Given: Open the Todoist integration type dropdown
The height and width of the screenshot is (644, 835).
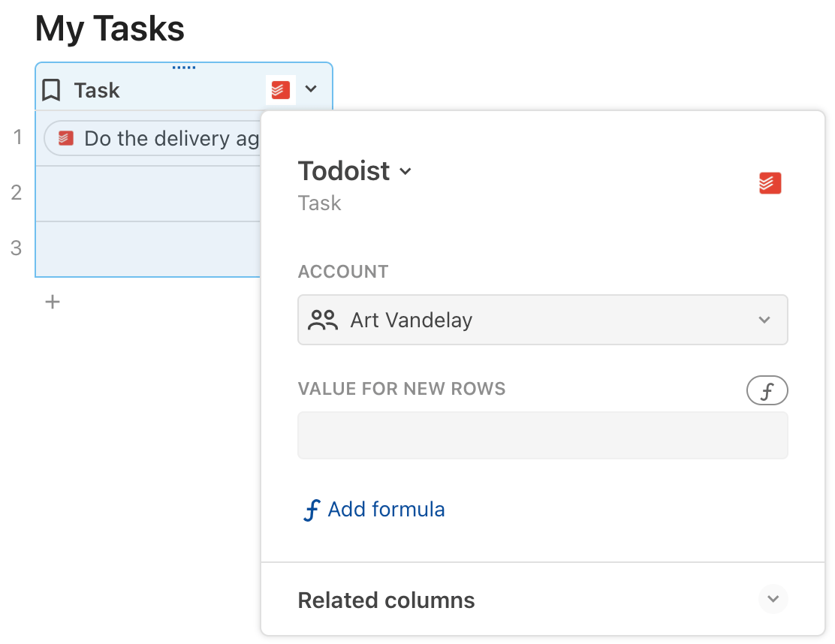Looking at the screenshot, I should click(405, 171).
